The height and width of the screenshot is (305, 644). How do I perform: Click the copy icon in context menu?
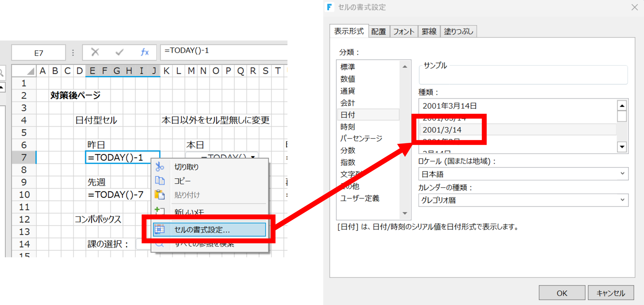point(159,181)
